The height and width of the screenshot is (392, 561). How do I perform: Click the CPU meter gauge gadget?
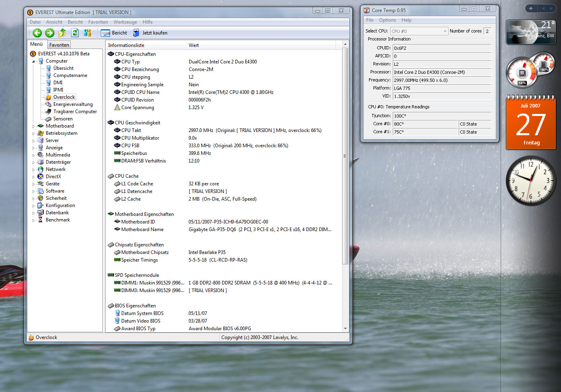(x=530, y=70)
